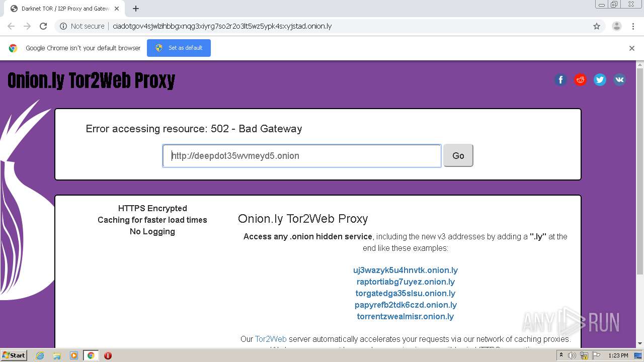Open Windows Media Player from the taskbar
The width and height of the screenshot is (644, 362).
pos(74,355)
